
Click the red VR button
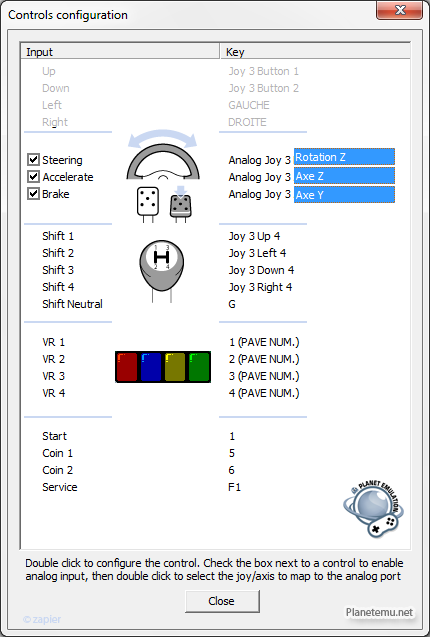coord(128,367)
